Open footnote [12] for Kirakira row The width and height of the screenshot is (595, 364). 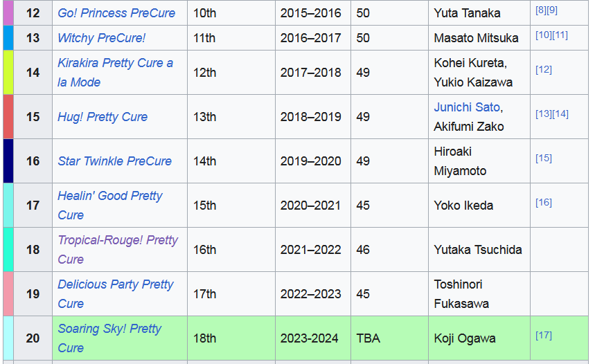544,69
